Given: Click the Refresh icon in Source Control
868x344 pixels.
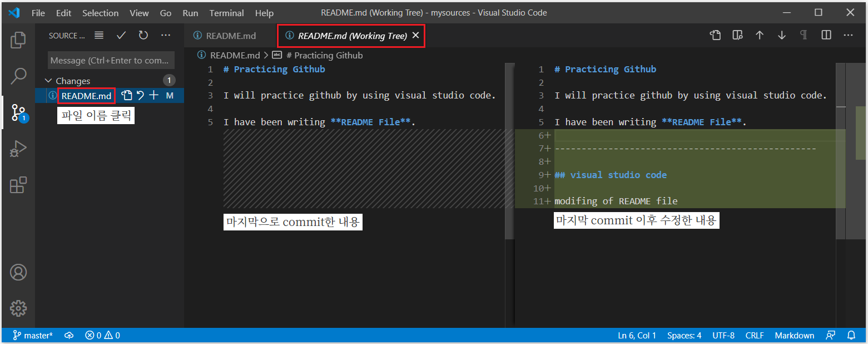Looking at the screenshot, I should tap(143, 35).
